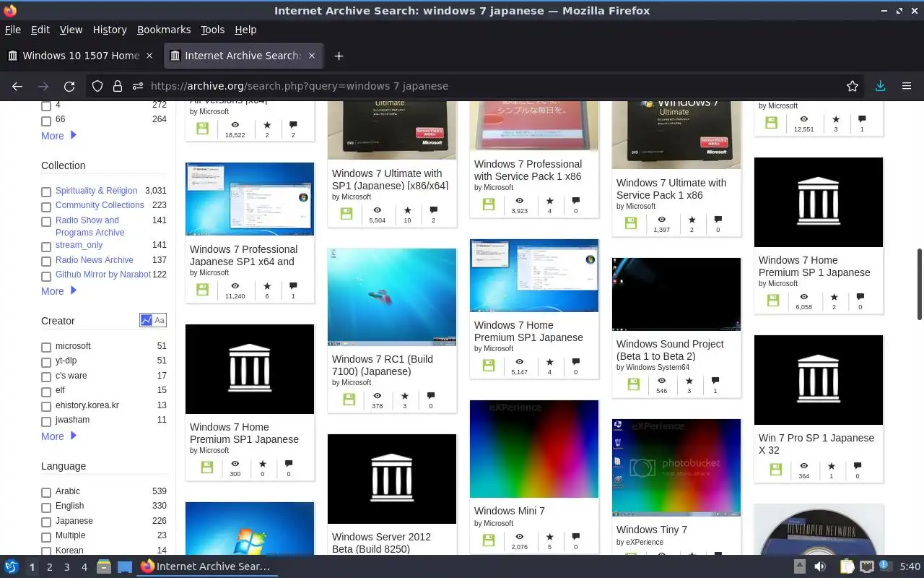Open the shield tracking protection icon
Image resolution: width=924 pixels, height=578 pixels.
coord(97,86)
